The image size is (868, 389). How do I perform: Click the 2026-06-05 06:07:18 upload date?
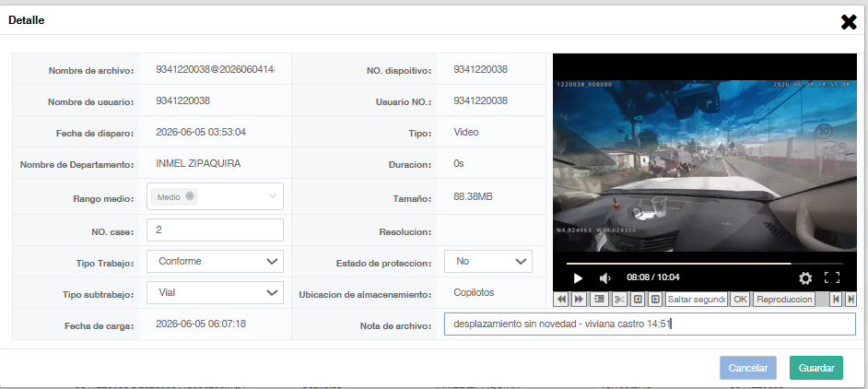(x=201, y=324)
